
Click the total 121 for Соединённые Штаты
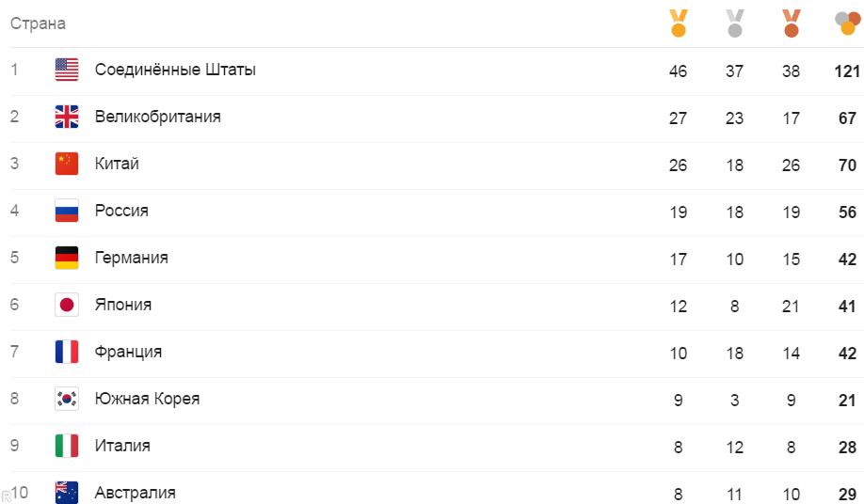click(847, 71)
